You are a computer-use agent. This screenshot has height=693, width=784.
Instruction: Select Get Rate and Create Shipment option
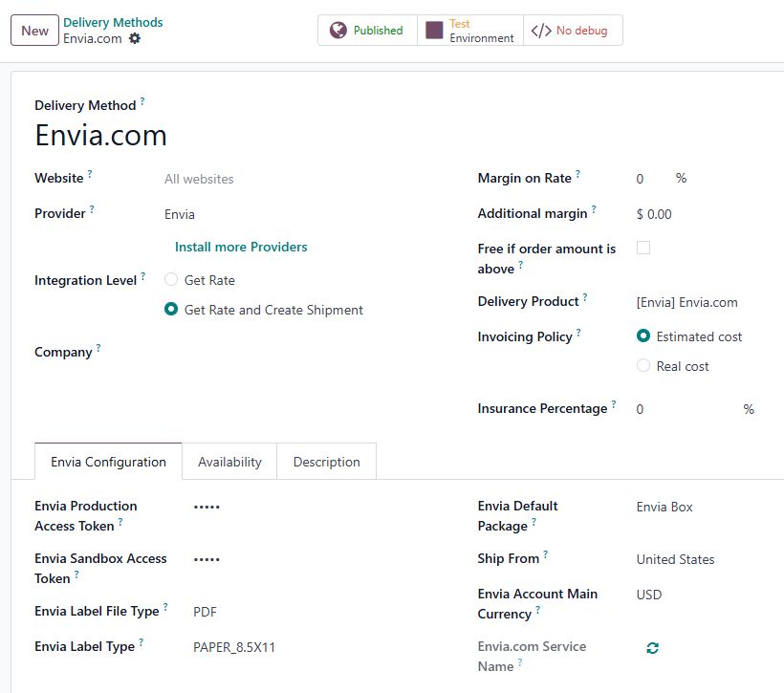171,310
